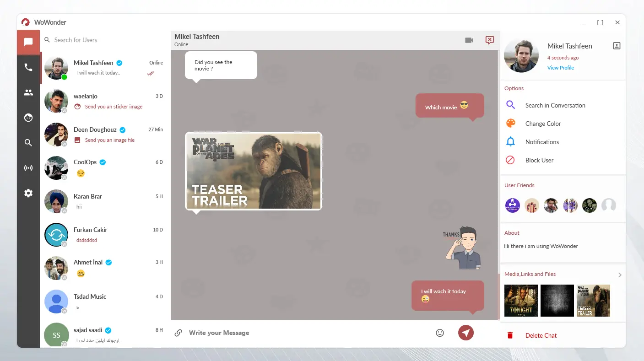Viewport: 644px width, 361px height.
Task: Click the 'I will wach it today' bubble
Action: coord(448,296)
